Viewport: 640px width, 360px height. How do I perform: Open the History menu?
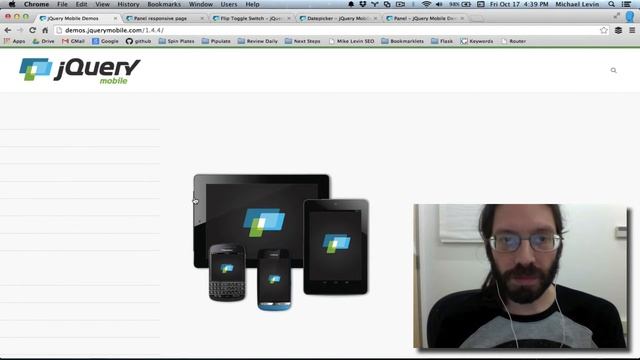point(128,4)
